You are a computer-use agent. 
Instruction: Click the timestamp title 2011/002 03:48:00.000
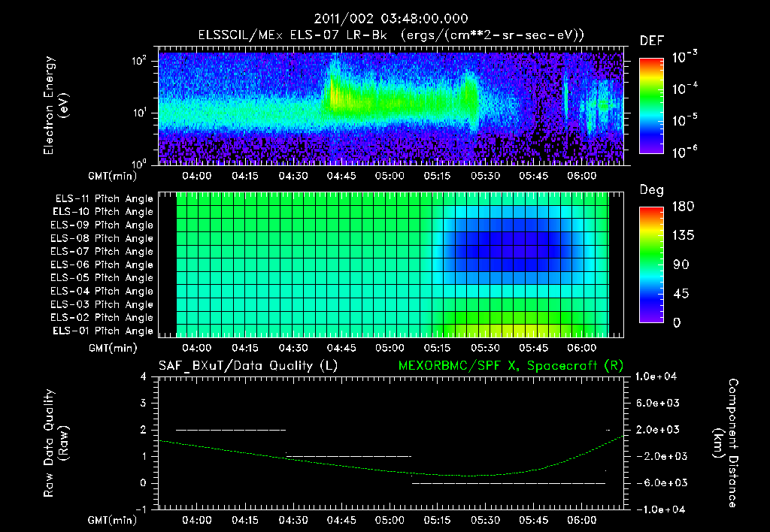391,19
